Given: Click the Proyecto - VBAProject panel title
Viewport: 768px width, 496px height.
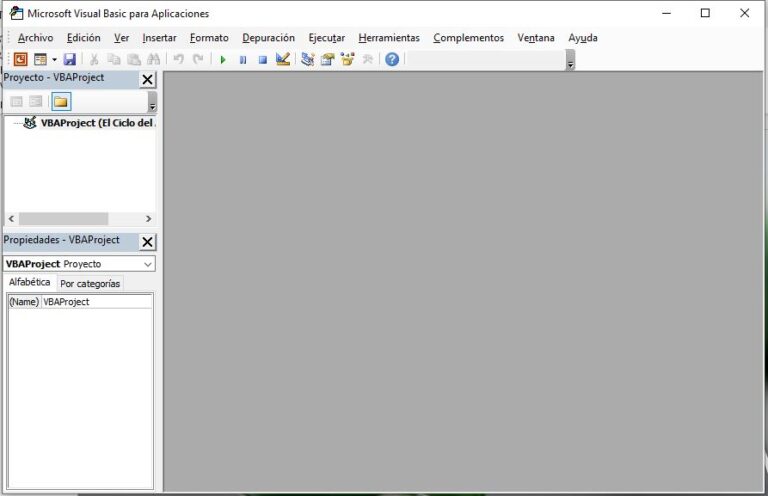Looking at the screenshot, I should [x=53, y=77].
